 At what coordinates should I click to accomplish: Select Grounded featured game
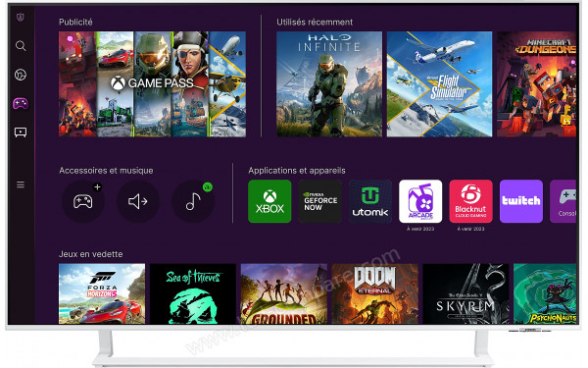pyautogui.click(x=284, y=293)
